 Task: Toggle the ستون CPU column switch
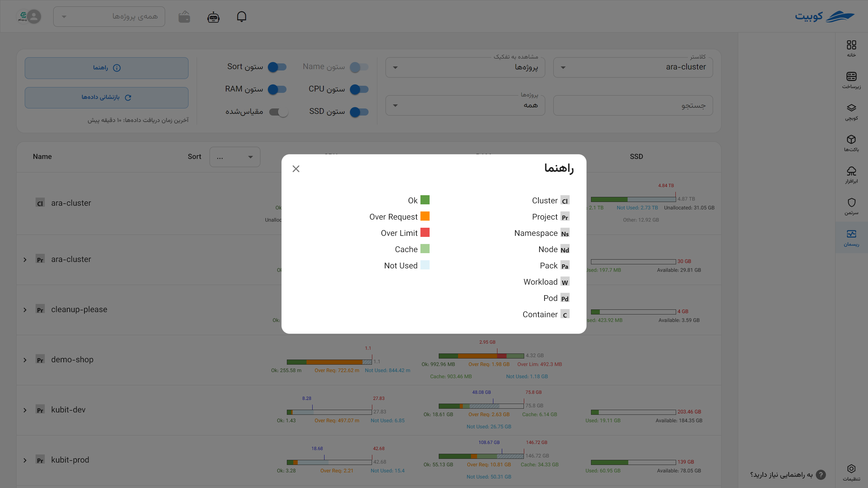[x=359, y=89]
